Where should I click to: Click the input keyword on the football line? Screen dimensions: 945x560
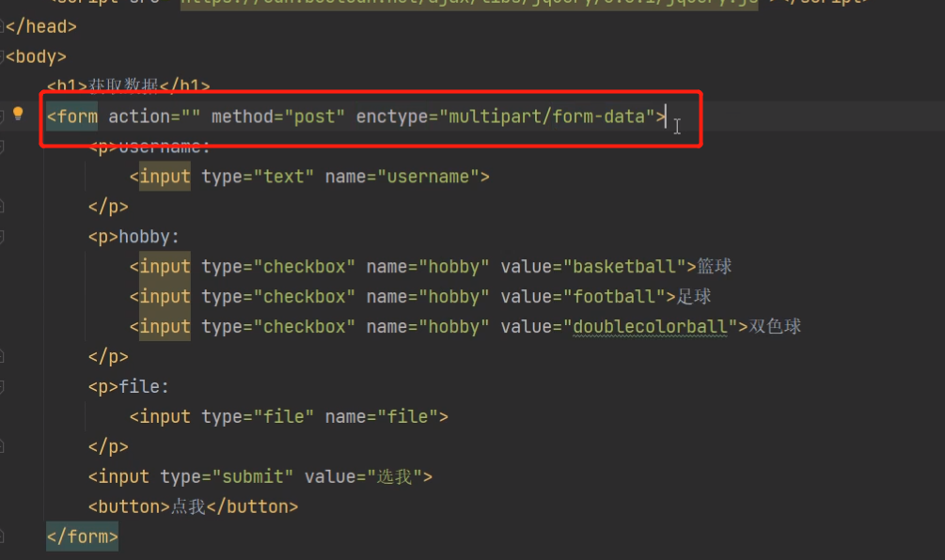[165, 297]
